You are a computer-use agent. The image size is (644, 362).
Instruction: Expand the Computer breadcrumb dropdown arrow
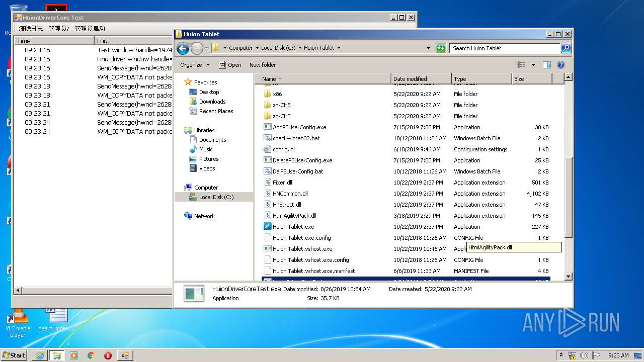click(x=258, y=48)
